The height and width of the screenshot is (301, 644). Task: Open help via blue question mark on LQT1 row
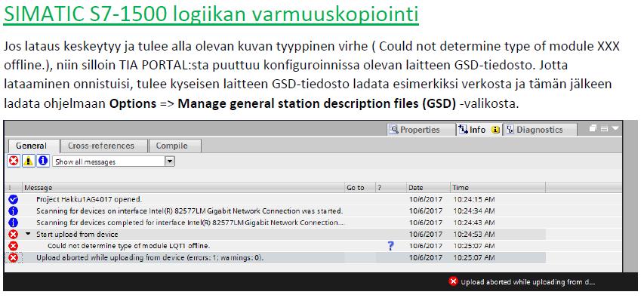(390, 246)
